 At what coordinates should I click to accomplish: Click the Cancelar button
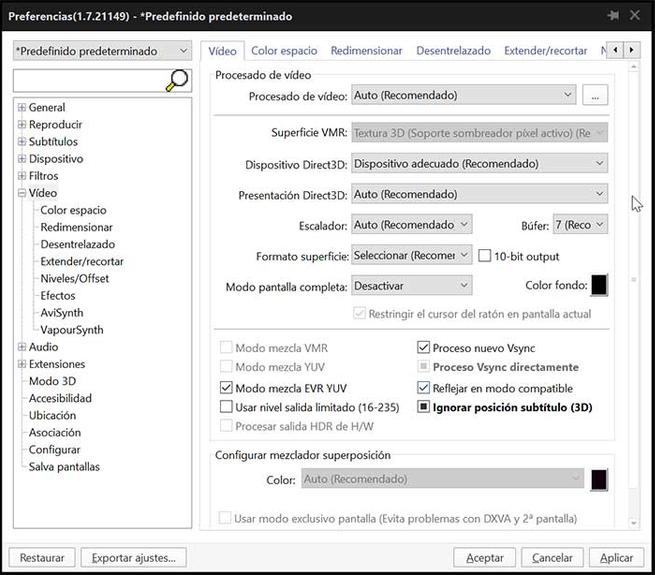click(x=552, y=557)
